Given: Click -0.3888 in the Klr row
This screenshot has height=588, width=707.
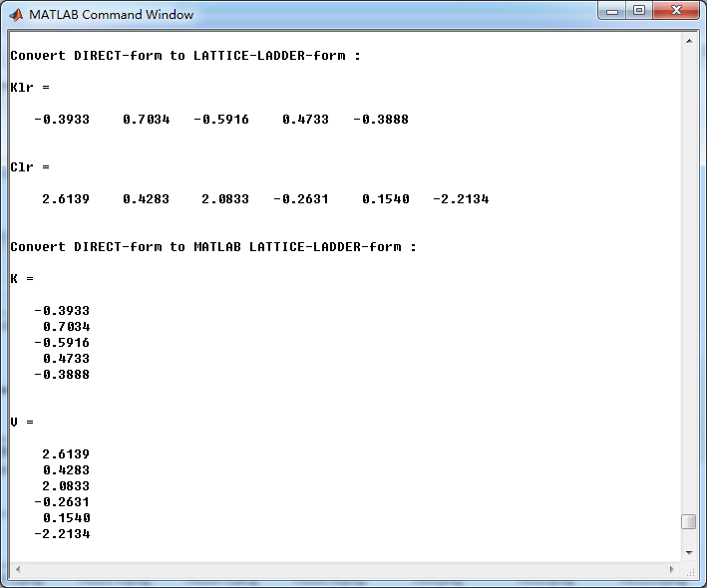Looking at the screenshot, I should (381, 120).
